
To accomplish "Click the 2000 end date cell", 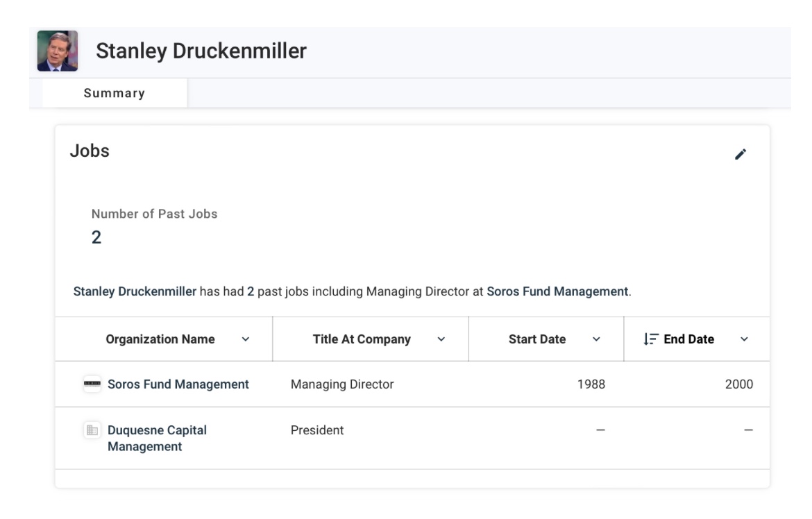I will (738, 384).
